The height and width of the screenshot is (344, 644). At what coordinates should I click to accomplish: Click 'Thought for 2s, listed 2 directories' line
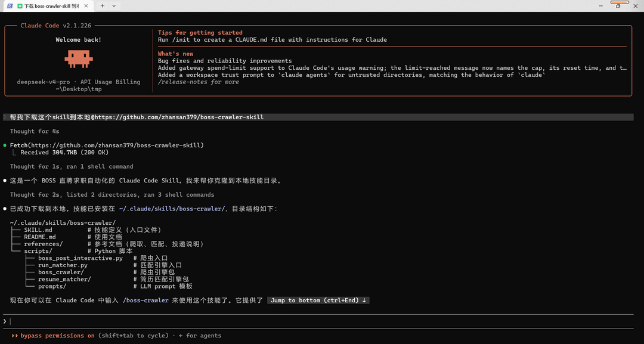coord(112,195)
